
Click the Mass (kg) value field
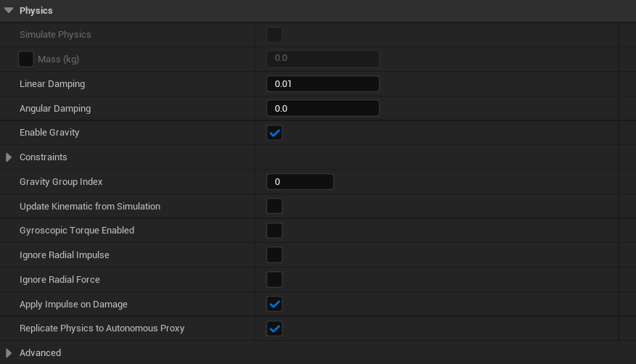[x=323, y=59]
